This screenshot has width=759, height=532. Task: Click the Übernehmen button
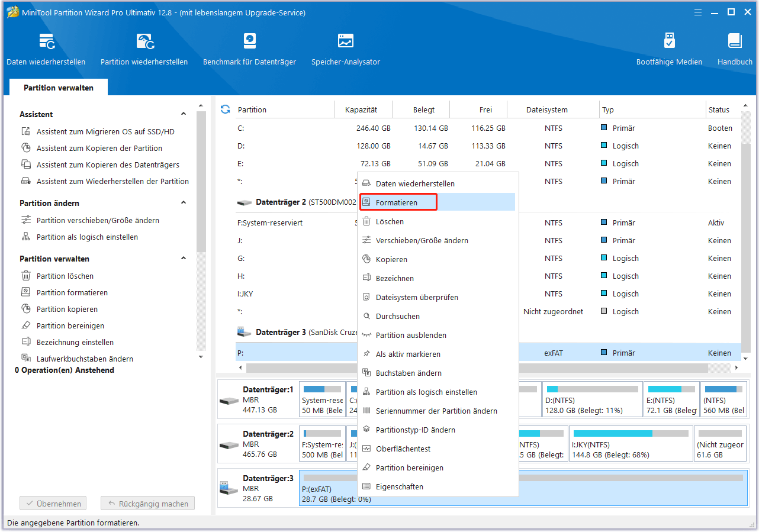point(53,504)
